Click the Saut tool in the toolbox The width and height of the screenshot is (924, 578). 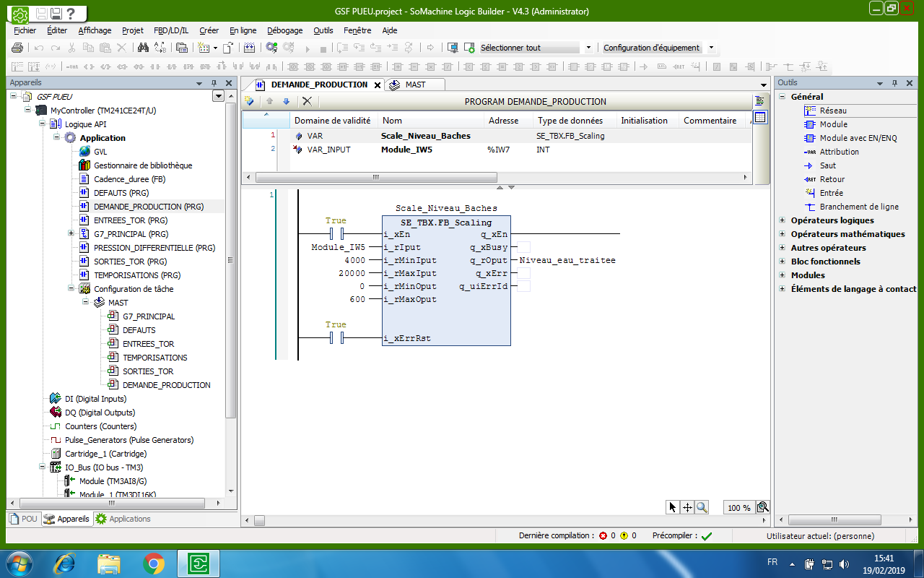827,165
